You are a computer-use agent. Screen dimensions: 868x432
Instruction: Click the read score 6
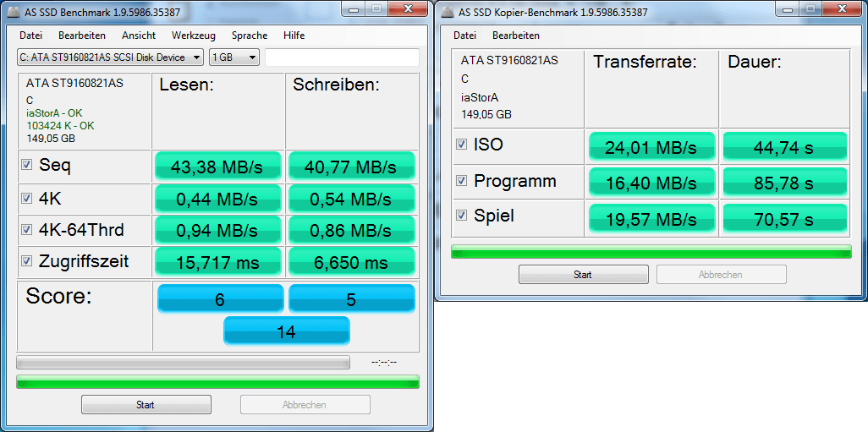click(220, 299)
